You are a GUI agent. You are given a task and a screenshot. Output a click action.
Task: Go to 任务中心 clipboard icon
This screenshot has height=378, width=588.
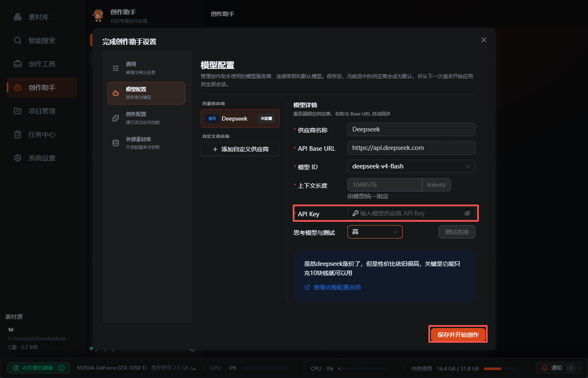[x=18, y=134]
